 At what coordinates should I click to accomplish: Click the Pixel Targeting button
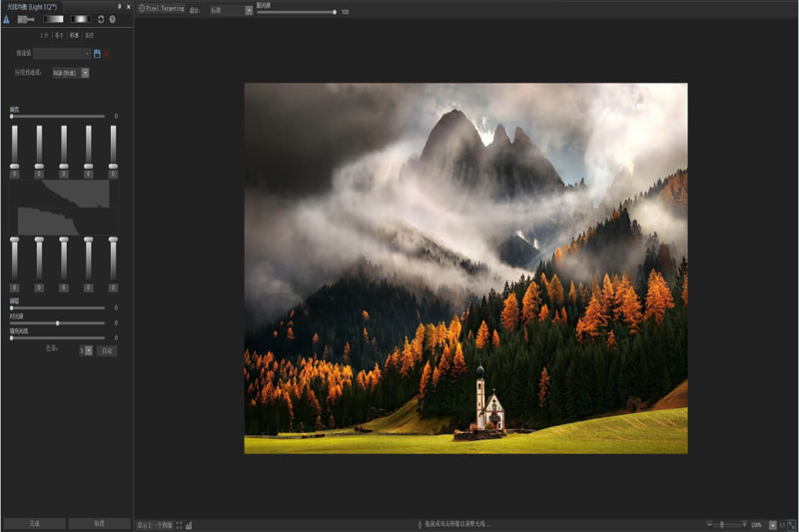pyautogui.click(x=161, y=9)
